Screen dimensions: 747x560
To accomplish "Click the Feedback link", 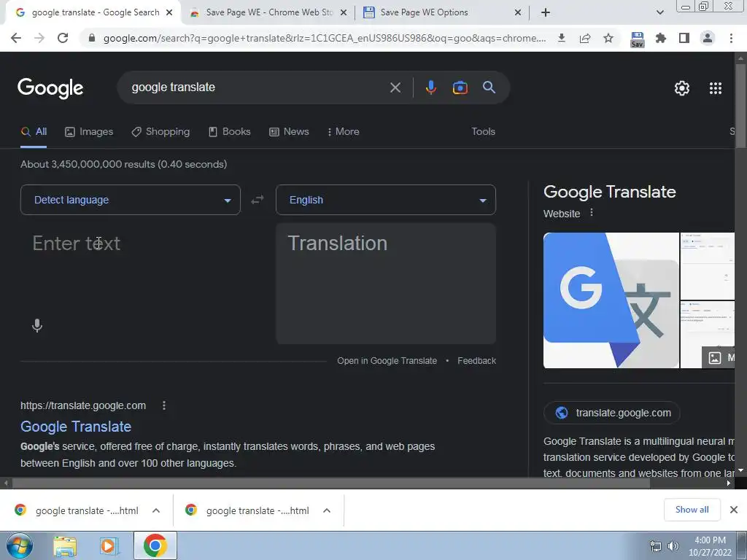I will (x=476, y=361).
